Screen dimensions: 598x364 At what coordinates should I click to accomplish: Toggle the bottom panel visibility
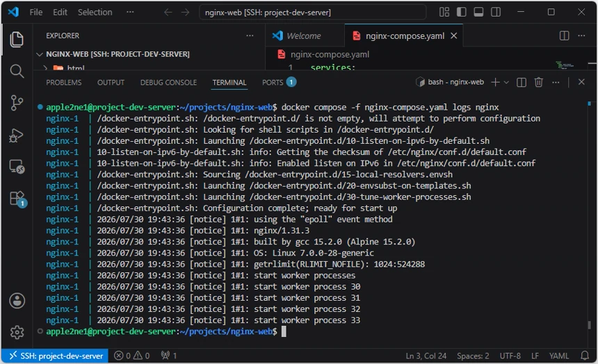point(478,13)
